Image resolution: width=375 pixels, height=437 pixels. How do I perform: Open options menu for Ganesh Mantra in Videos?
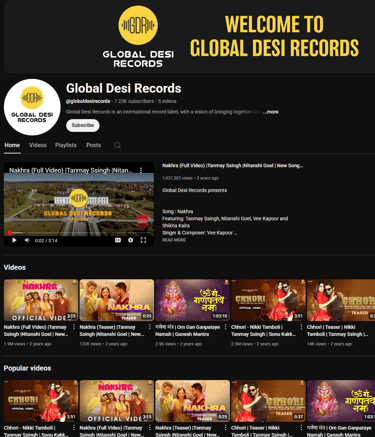(x=226, y=327)
